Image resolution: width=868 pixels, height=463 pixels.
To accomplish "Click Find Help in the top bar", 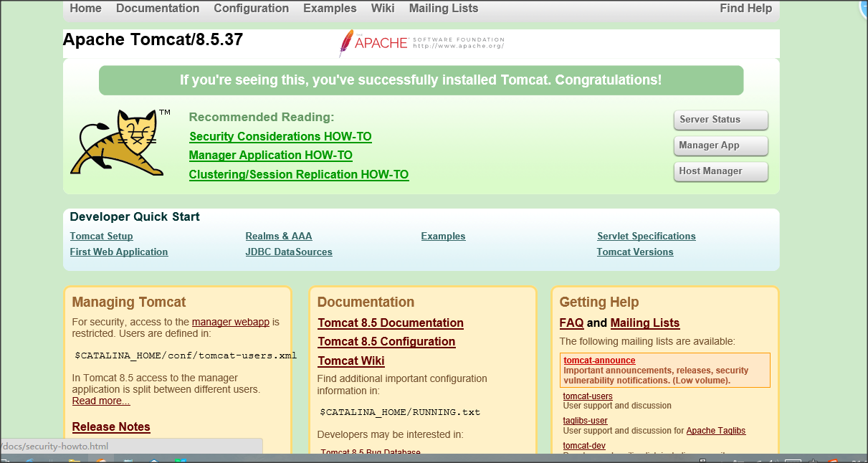I will click(x=746, y=9).
